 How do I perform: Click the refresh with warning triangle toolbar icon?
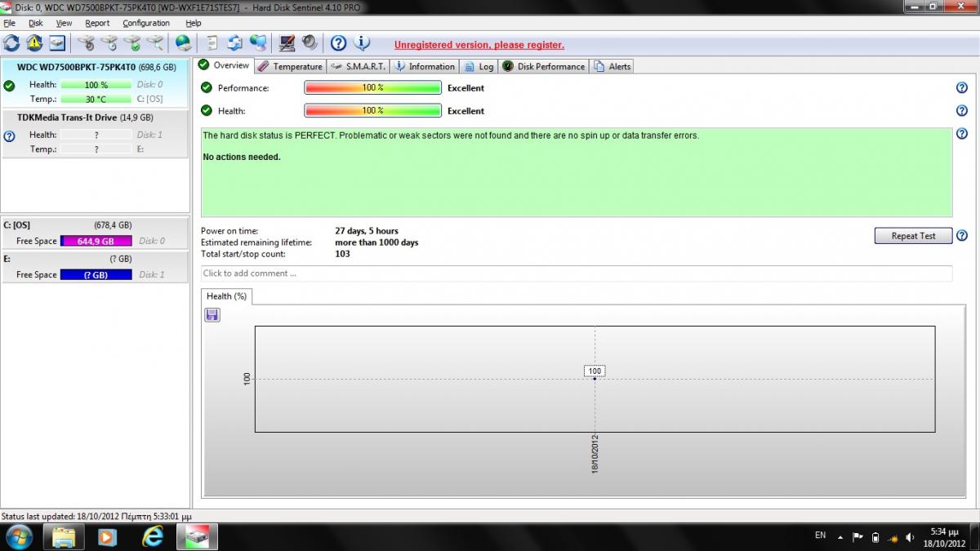pos(33,42)
